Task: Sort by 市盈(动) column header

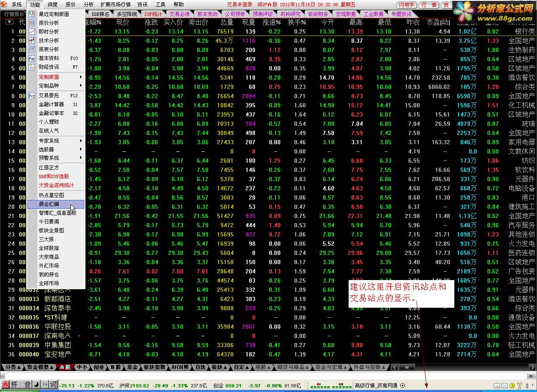Action: (438, 22)
